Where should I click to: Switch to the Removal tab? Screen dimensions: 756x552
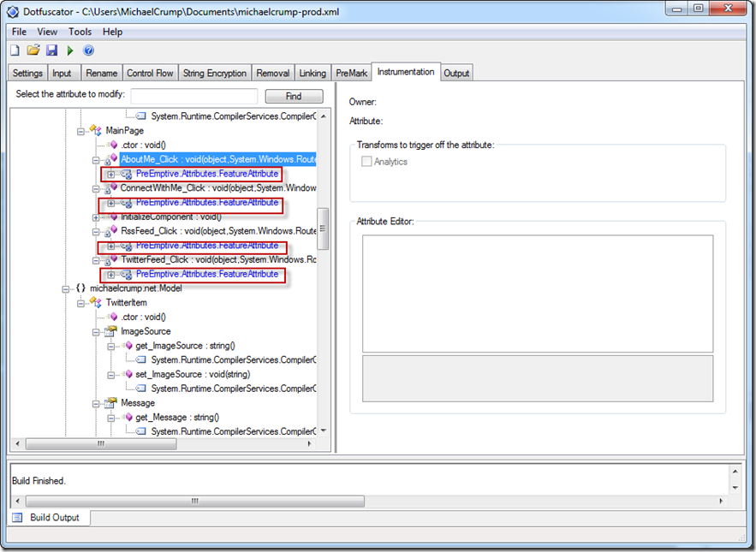273,73
